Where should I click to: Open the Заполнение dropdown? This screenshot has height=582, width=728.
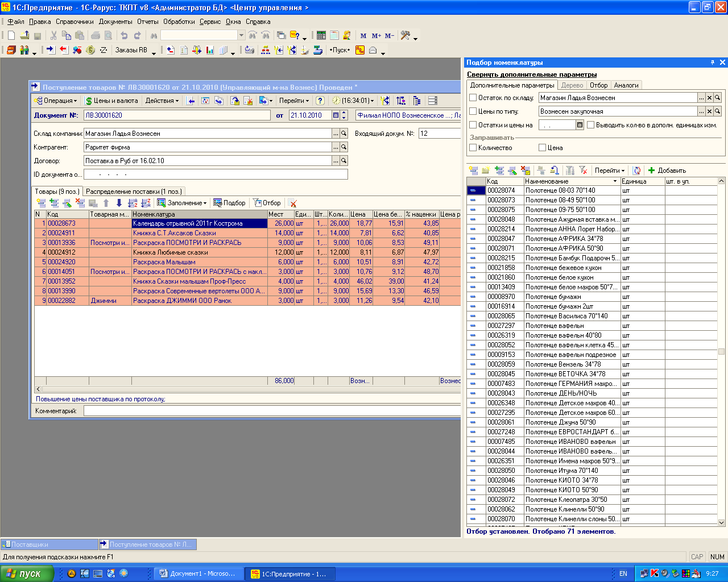click(x=182, y=203)
